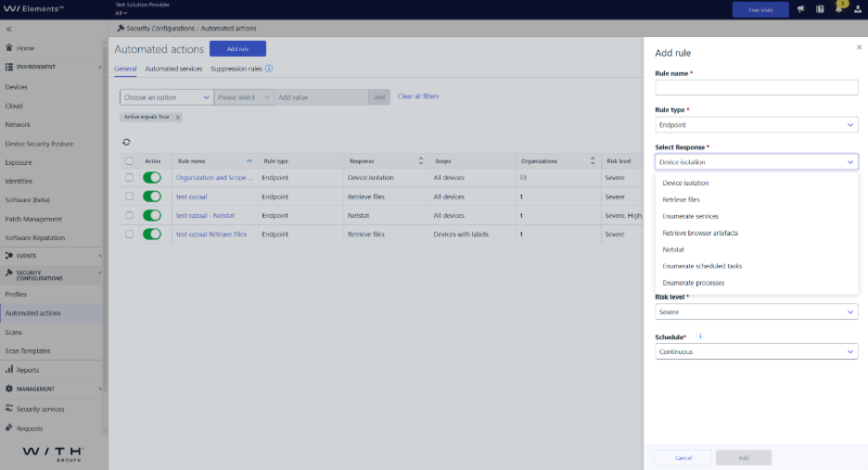Check the test ozzaal row checkbox
The image size is (868, 470).
coord(129,197)
